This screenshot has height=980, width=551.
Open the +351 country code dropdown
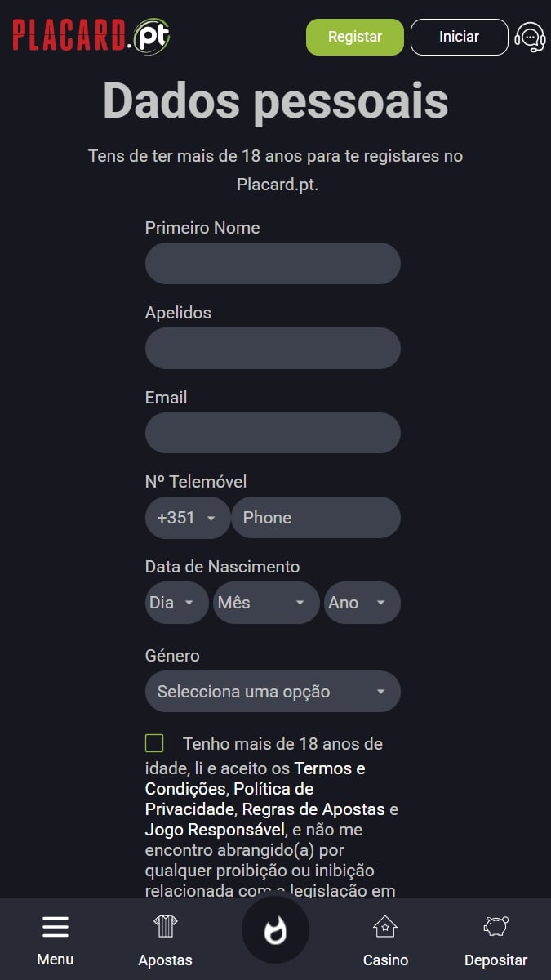pyautogui.click(x=187, y=518)
